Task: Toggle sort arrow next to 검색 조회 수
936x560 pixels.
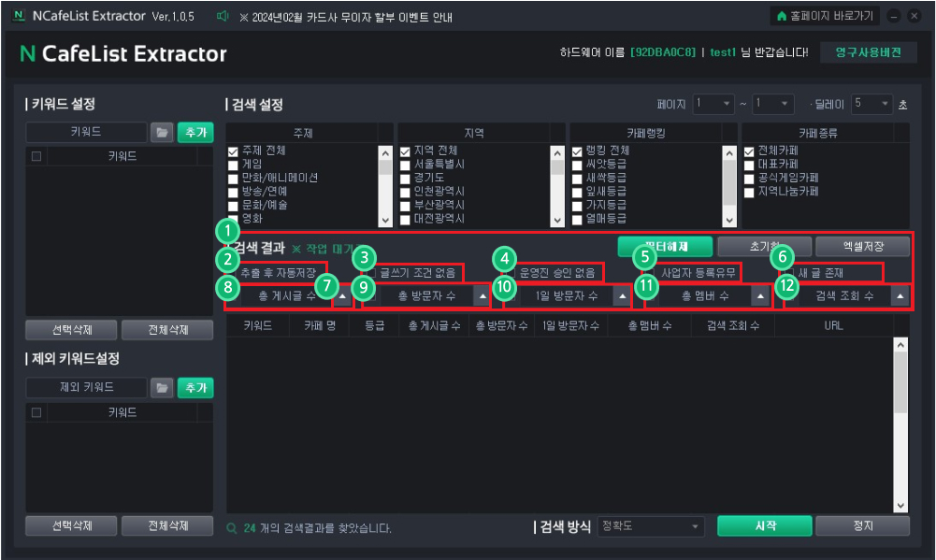Action: (x=900, y=296)
